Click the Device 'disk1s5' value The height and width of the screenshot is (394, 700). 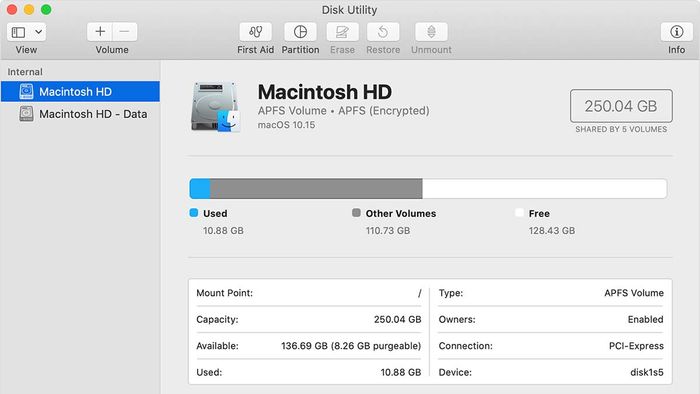tap(647, 372)
